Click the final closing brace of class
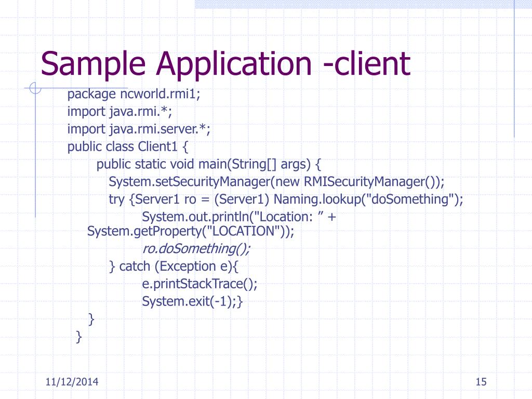 [79, 337]
